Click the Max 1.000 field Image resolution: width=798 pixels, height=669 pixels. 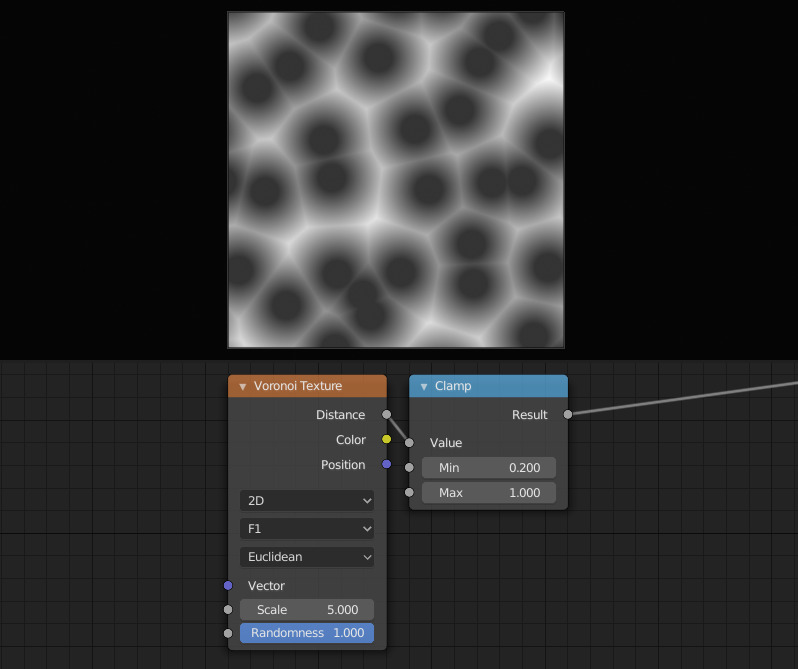489,492
